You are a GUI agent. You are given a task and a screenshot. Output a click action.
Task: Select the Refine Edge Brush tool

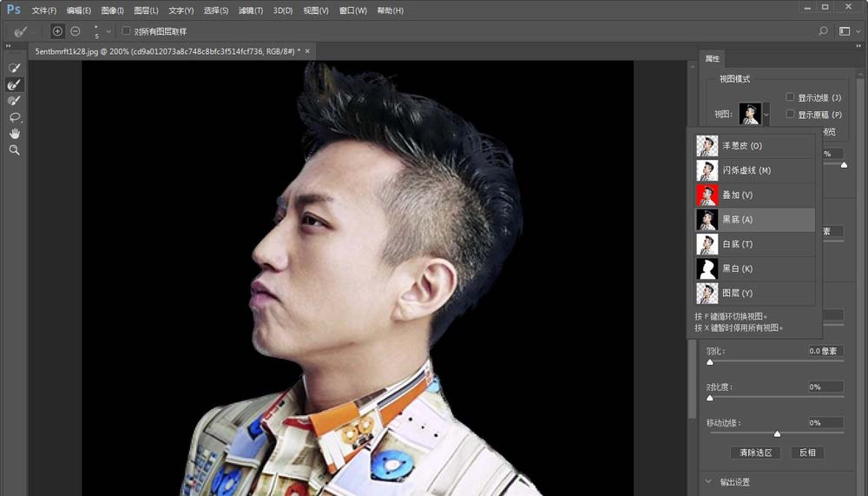point(14,84)
